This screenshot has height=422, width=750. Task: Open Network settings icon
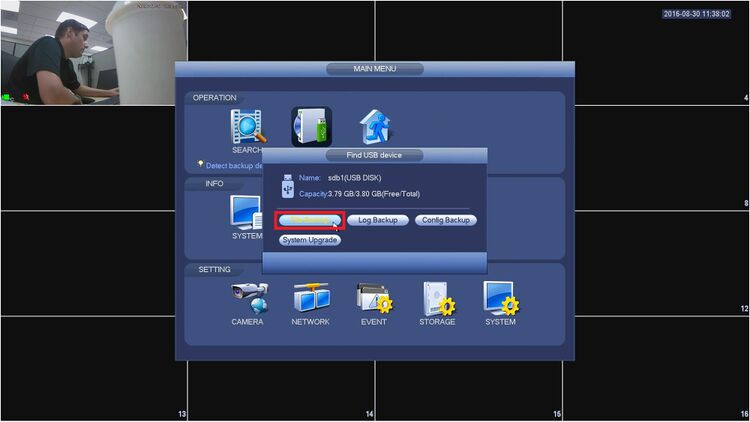point(311,298)
